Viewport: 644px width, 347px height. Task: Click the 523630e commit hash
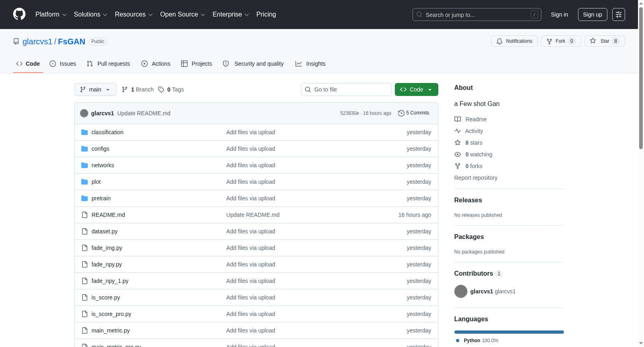coord(349,113)
